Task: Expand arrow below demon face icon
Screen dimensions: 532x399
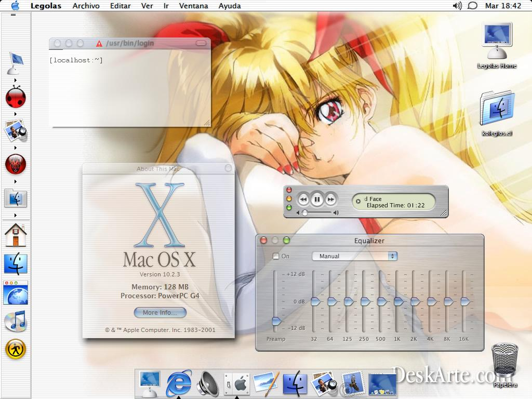Action: (15, 181)
